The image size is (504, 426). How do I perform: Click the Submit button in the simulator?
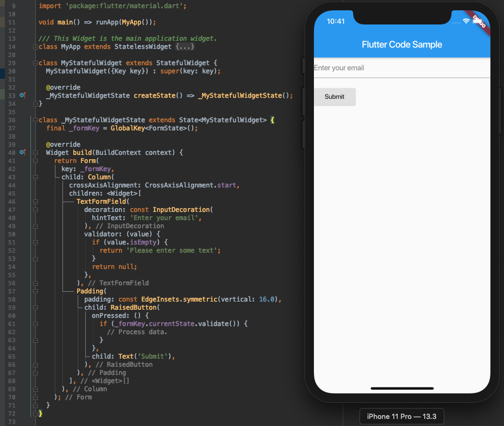coord(335,97)
